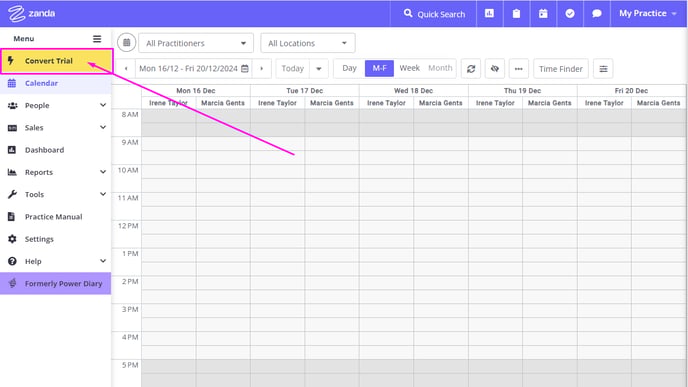The height and width of the screenshot is (387, 688).
Task: Open Quick Search
Action: [x=434, y=14]
